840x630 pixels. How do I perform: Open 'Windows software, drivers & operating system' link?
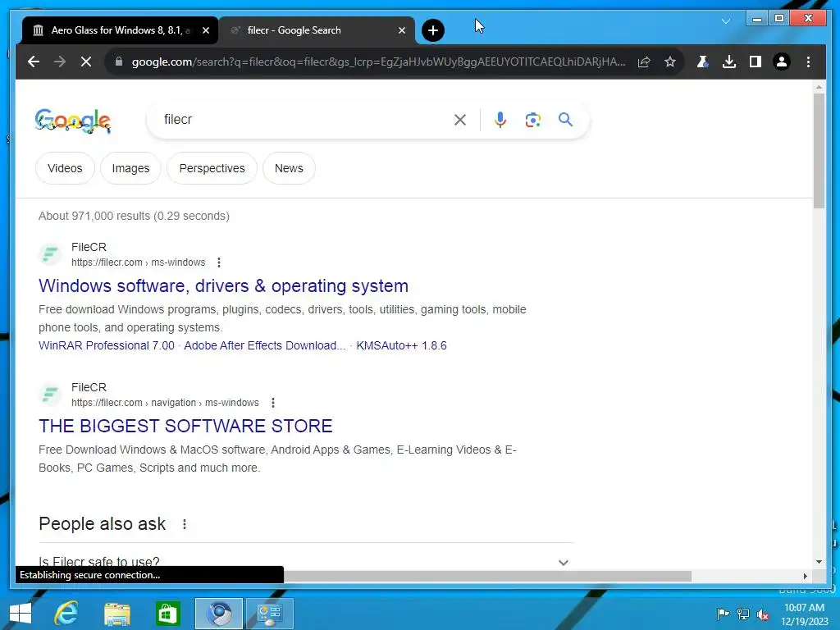(223, 285)
